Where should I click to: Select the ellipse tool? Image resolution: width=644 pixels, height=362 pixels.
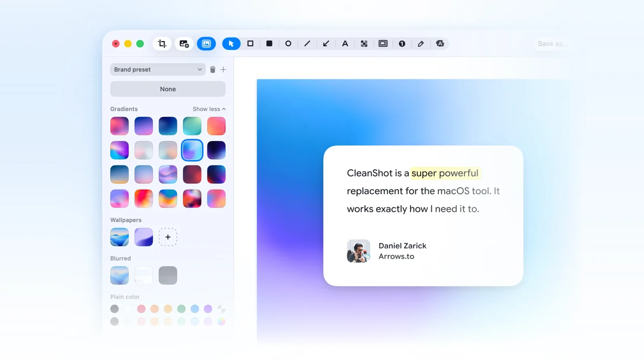tap(288, 43)
